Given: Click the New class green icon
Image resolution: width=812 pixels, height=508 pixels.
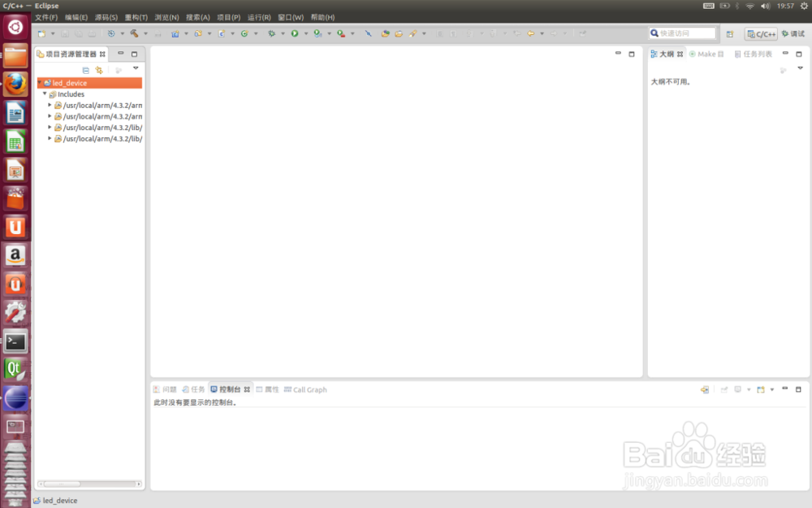Looking at the screenshot, I should pyautogui.click(x=244, y=33).
